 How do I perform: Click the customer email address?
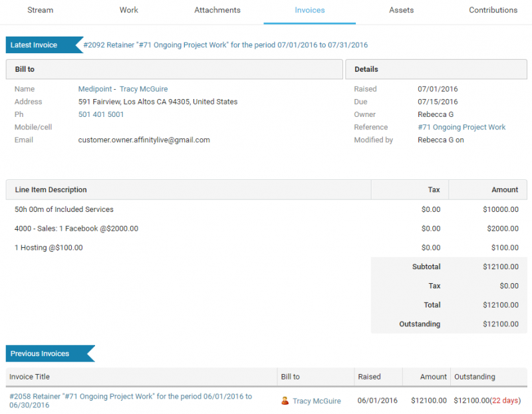tap(144, 140)
